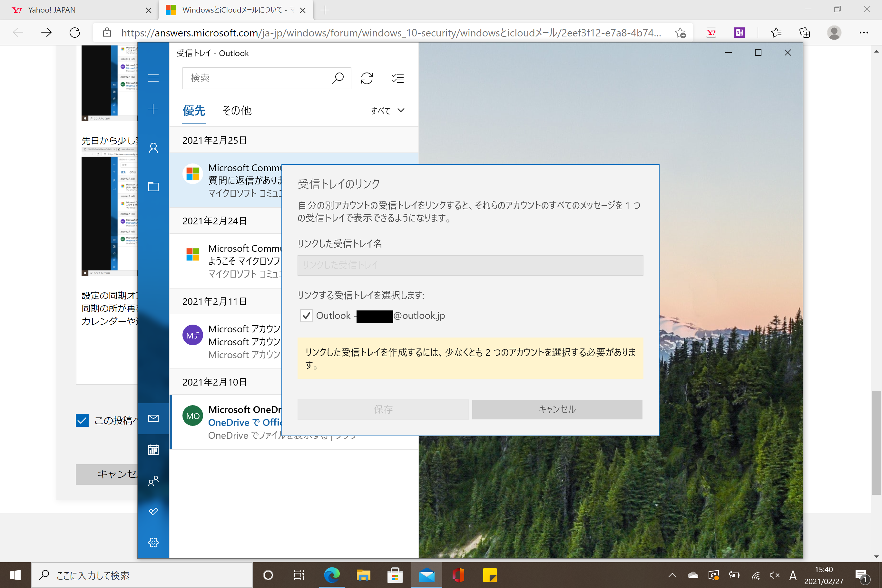This screenshot has width=882, height=588.
Task: Click the search magnifier in Mail
Action: (338, 78)
